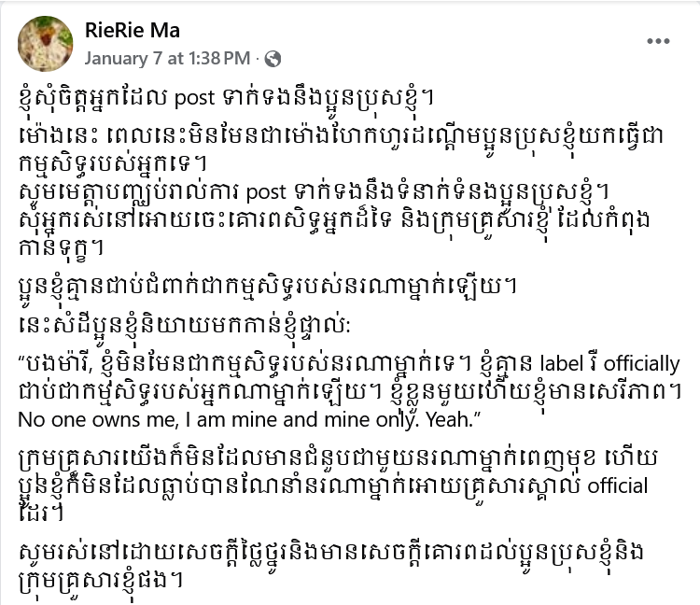Open the January 7 at 1:38 PM timestamp
This screenshot has height=605, width=700.
pos(167,59)
